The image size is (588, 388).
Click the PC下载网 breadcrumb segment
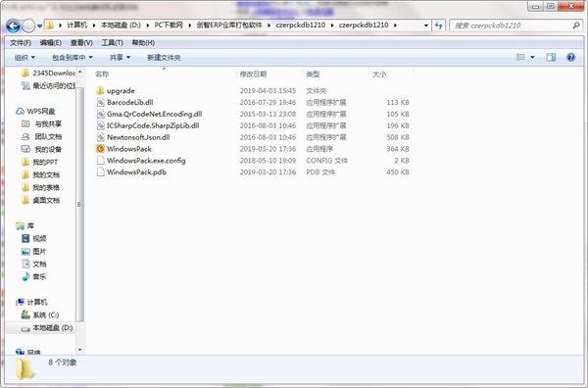(169, 25)
